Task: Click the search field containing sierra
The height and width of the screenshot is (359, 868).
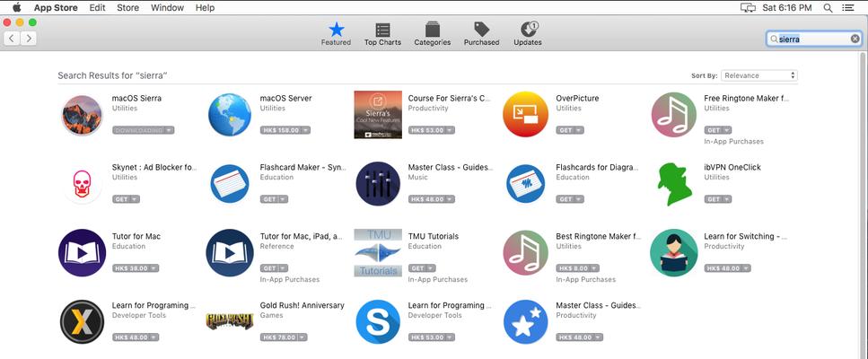Action: (x=812, y=39)
